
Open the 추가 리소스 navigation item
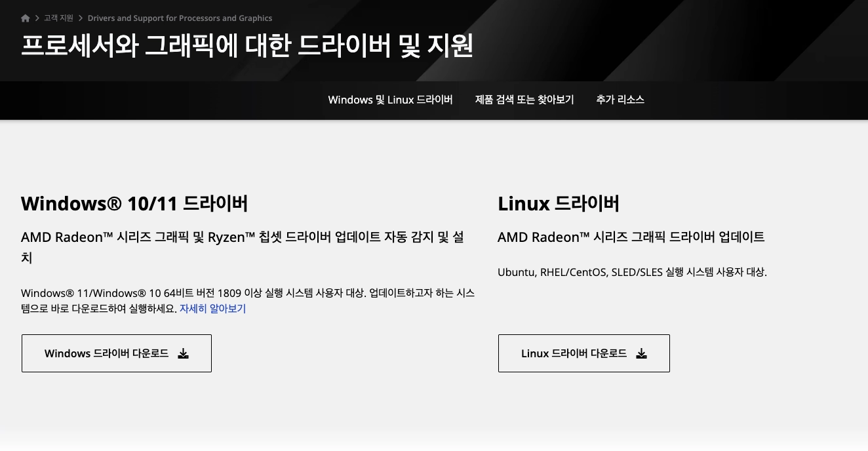pyautogui.click(x=620, y=100)
